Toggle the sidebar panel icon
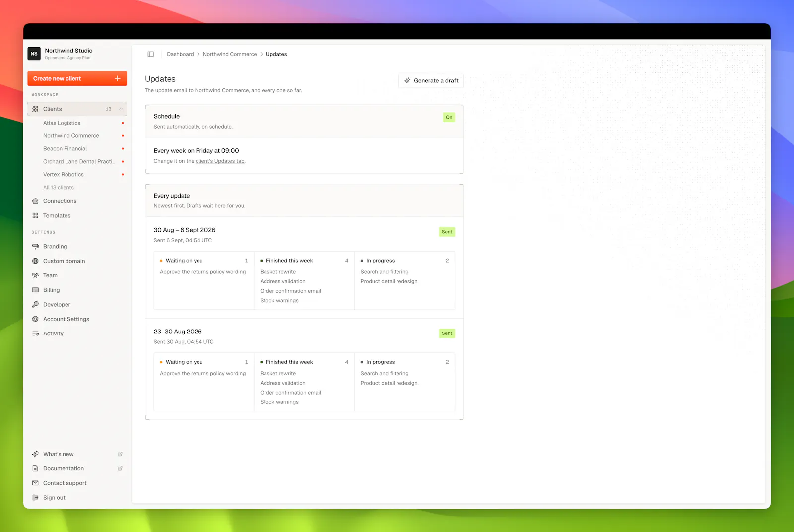Image resolution: width=794 pixels, height=532 pixels. pos(151,54)
